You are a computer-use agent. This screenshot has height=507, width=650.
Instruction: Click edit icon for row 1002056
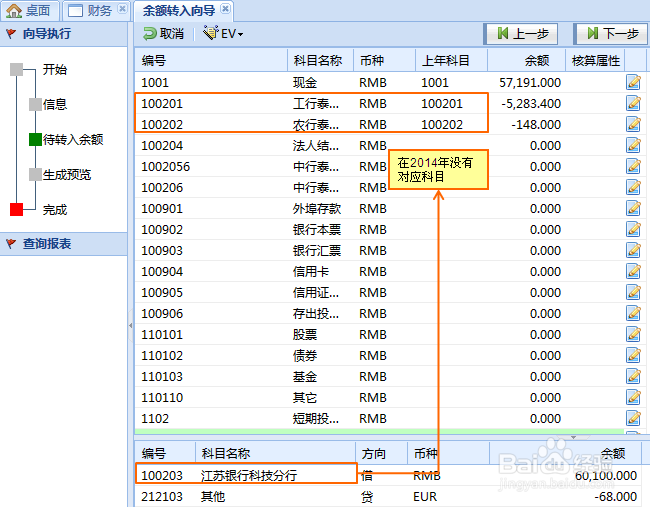(x=633, y=166)
